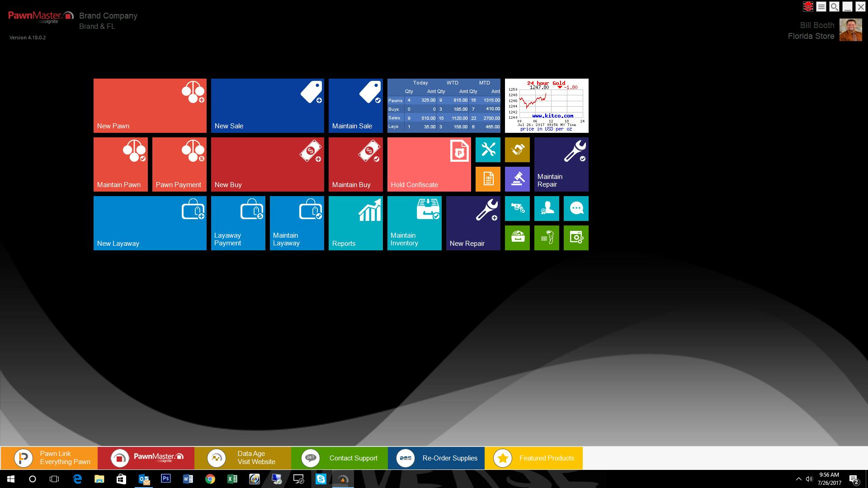868x488 pixels.
Task: Open the Maintain Inventory tile
Action: pyautogui.click(x=414, y=223)
